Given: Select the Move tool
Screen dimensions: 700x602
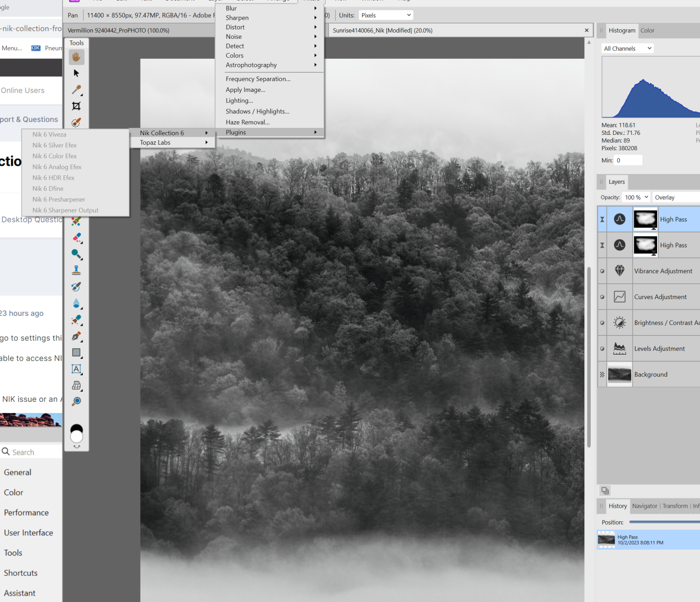Looking at the screenshot, I should 76,73.
